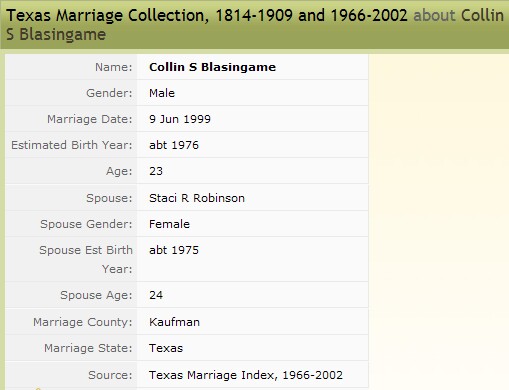This screenshot has height=390, width=509.
Task: Click the name Collin S Blasingame in bold
Action: click(x=212, y=67)
